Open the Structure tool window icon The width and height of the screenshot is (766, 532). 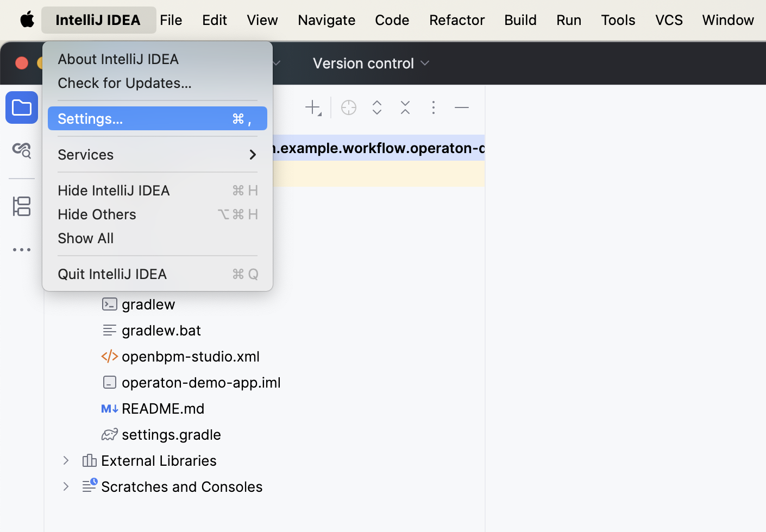(x=22, y=206)
